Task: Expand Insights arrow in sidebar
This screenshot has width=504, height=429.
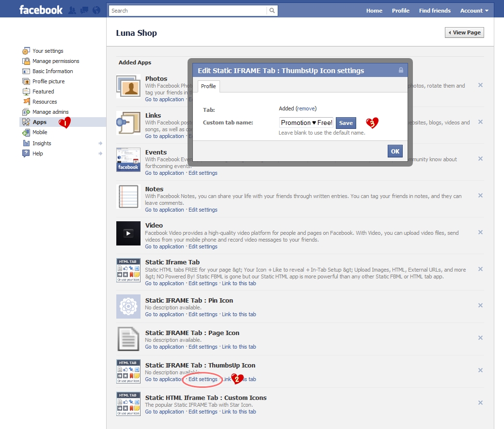Action: [x=100, y=143]
